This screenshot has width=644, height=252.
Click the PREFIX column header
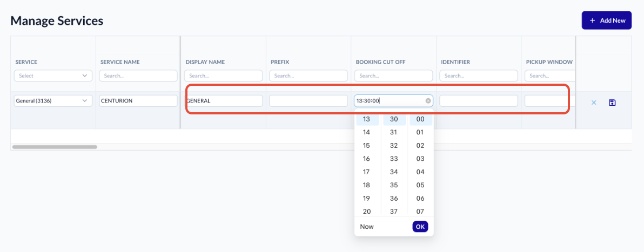(280, 63)
